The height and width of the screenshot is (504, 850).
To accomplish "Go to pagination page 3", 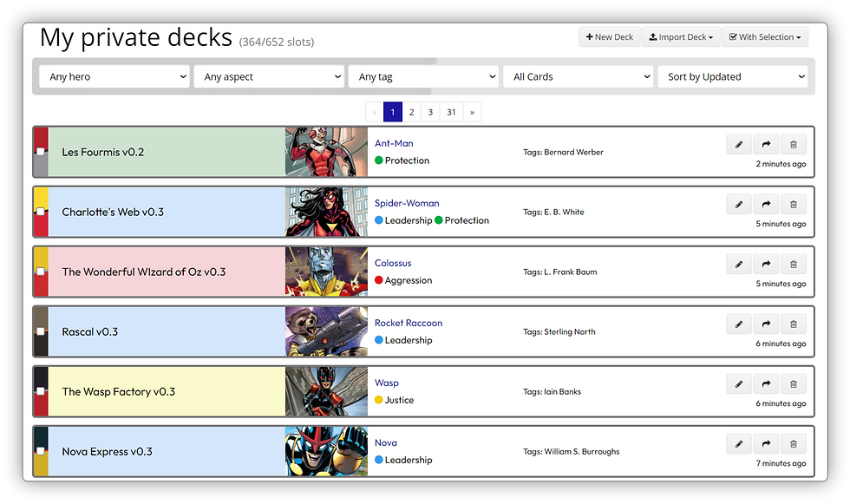I will point(430,112).
